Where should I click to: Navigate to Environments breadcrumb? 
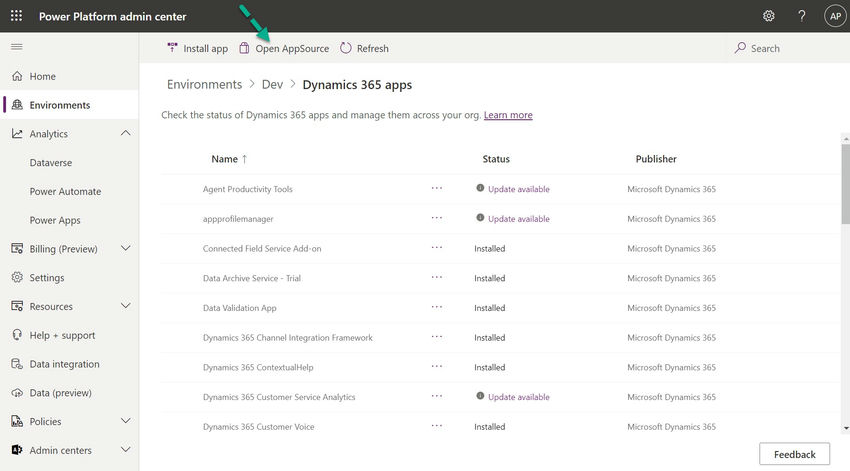click(x=204, y=85)
